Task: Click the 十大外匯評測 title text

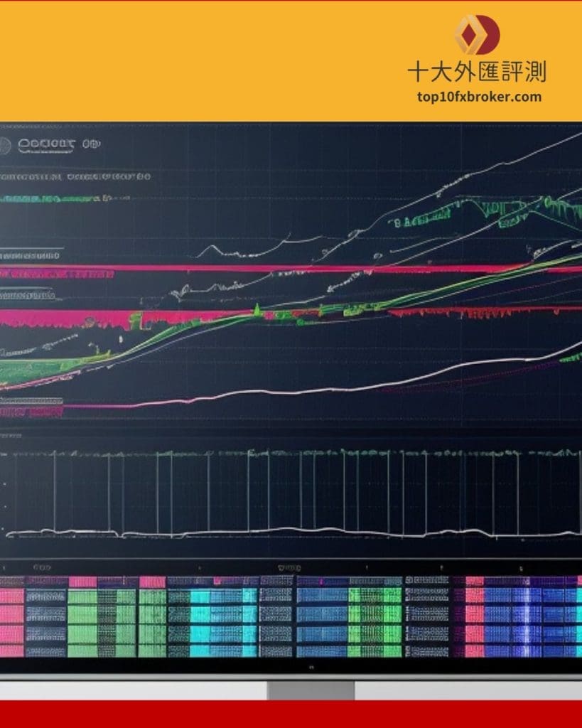Action: click(x=477, y=72)
